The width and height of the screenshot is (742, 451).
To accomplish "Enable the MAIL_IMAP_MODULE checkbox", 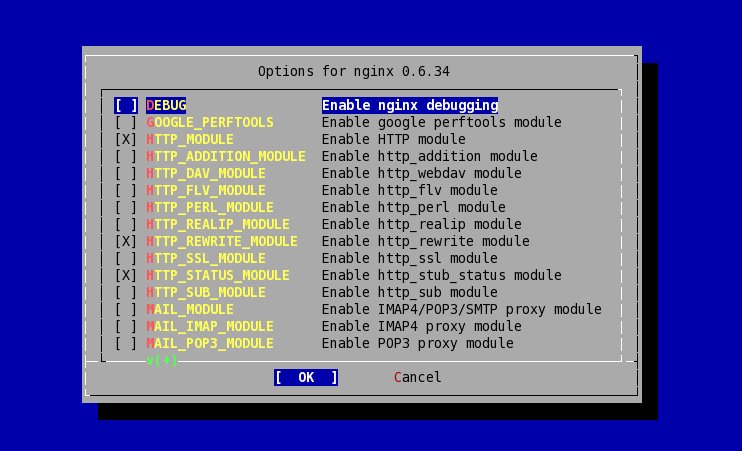I will (x=126, y=327).
